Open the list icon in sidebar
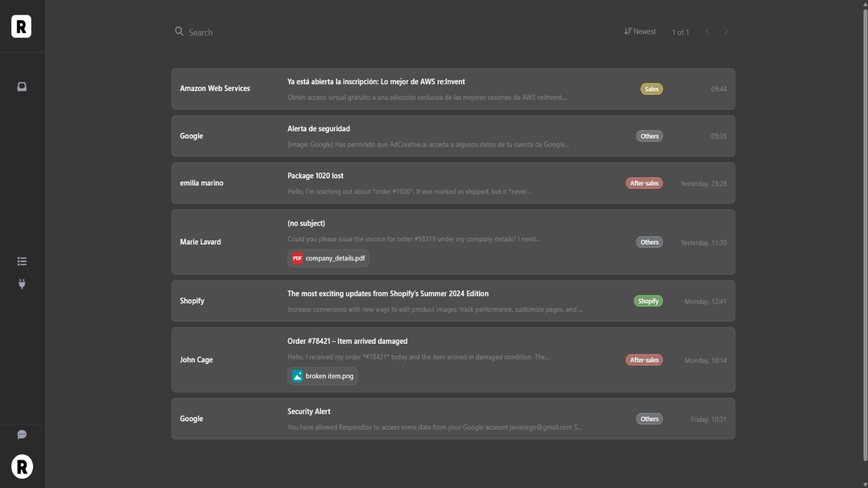 point(22,261)
